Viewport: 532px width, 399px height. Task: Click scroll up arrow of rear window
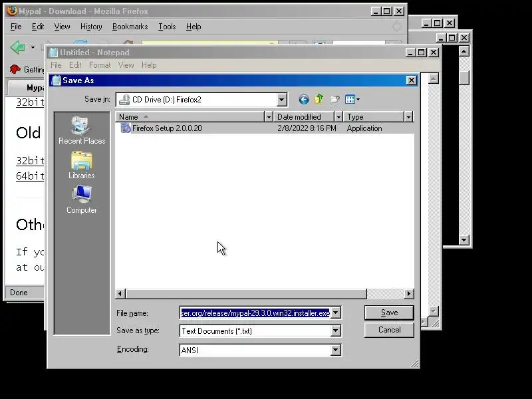click(464, 52)
